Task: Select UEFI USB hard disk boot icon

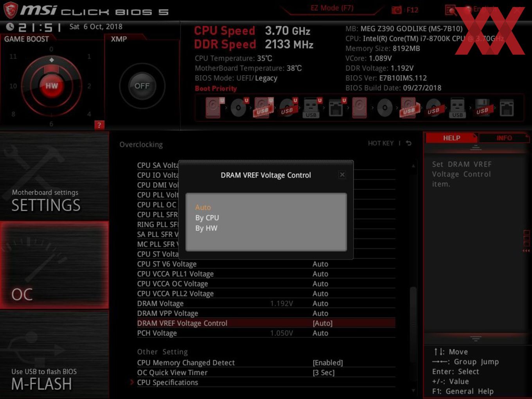Action: [264, 107]
